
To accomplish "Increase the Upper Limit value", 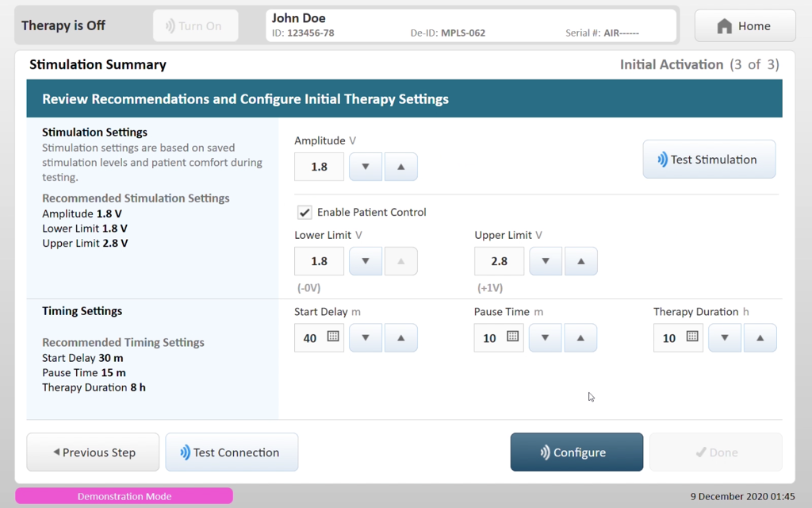I will click(x=580, y=261).
